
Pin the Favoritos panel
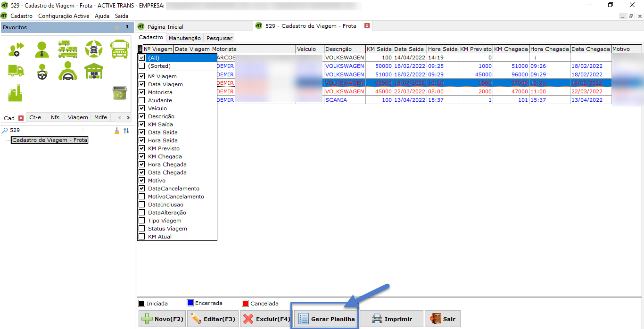[x=127, y=27]
